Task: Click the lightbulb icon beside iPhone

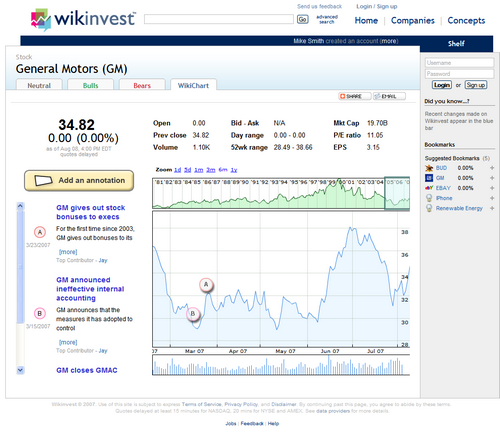Action: click(x=429, y=198)
